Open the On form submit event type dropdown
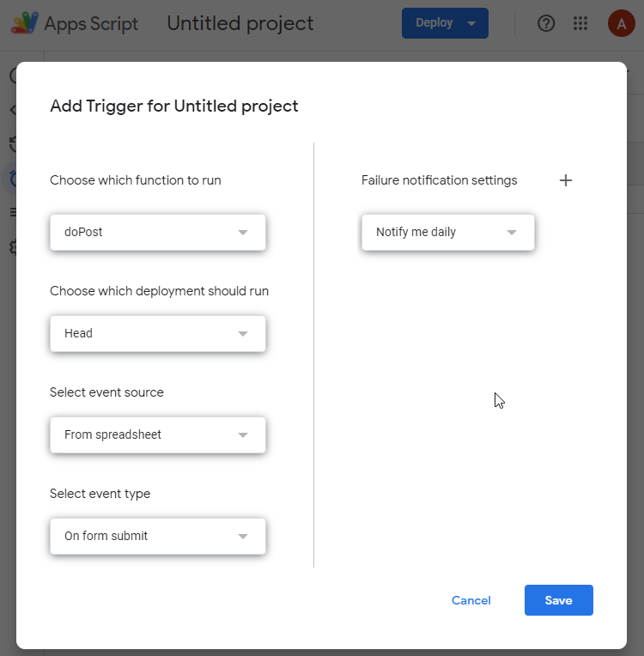Viewport: 644px width, 656px height. click(158, 536)
